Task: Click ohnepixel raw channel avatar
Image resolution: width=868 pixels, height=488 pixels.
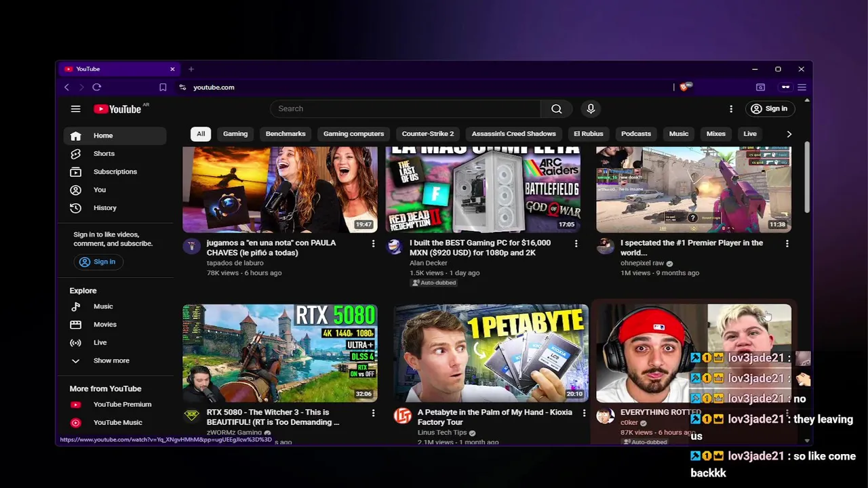Action: [606, 247]
